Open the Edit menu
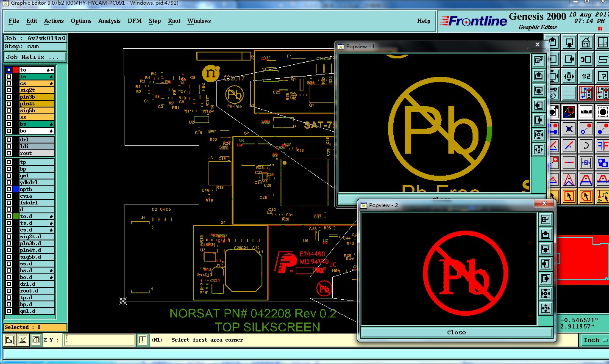Viewport: 609px width, 364px height. [32, 21]
